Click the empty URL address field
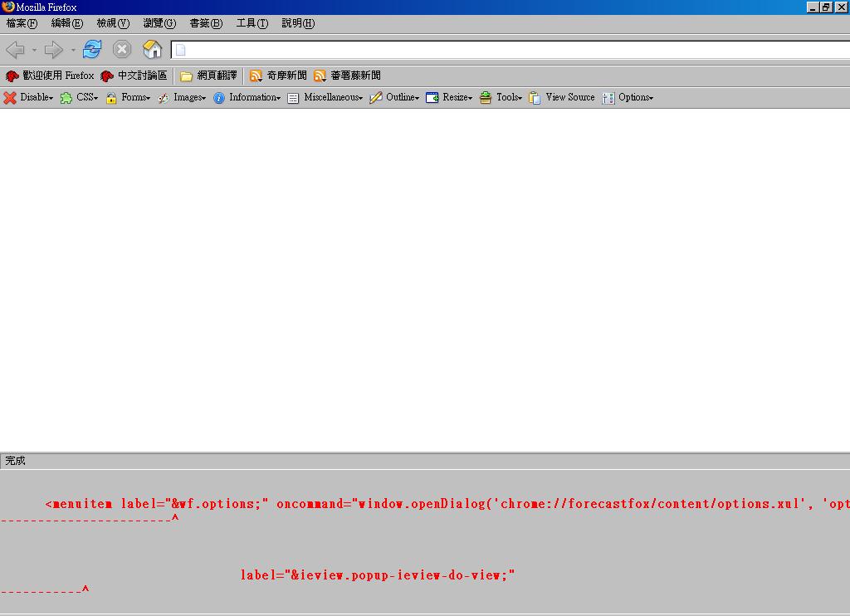 (510, 50)
